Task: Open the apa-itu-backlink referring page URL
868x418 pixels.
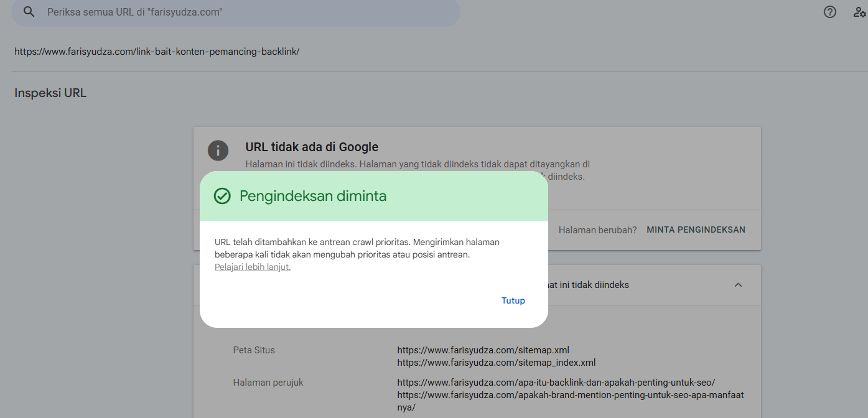Action: 556,383
